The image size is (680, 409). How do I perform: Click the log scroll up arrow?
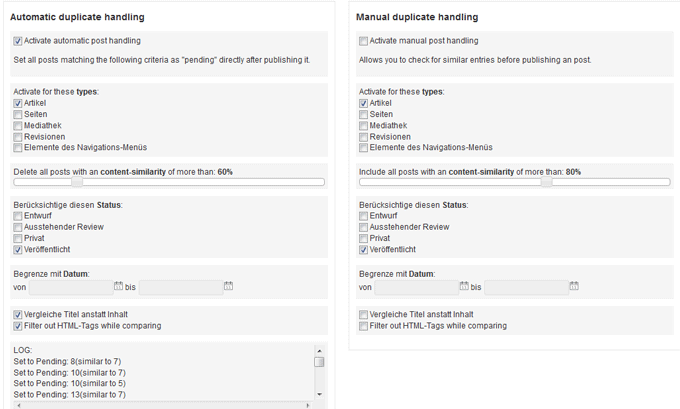(x=319, y=350)
